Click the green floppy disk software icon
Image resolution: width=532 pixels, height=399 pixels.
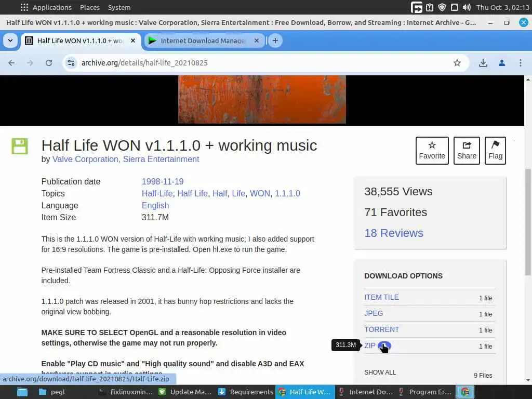tap(20, 146)
